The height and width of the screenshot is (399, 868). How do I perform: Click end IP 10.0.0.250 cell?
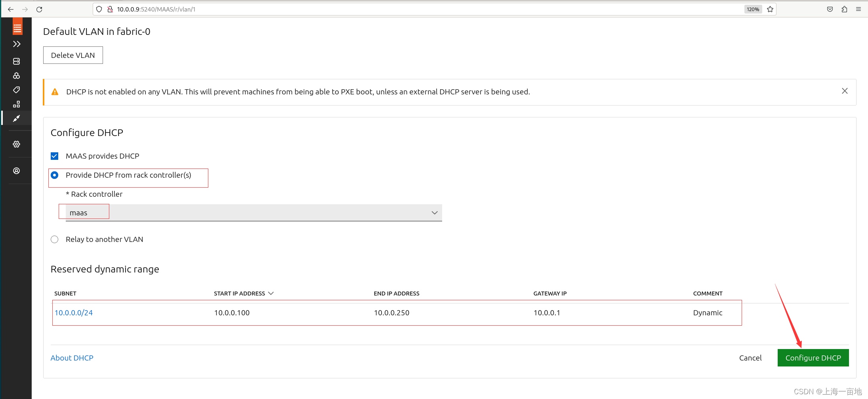391,313
